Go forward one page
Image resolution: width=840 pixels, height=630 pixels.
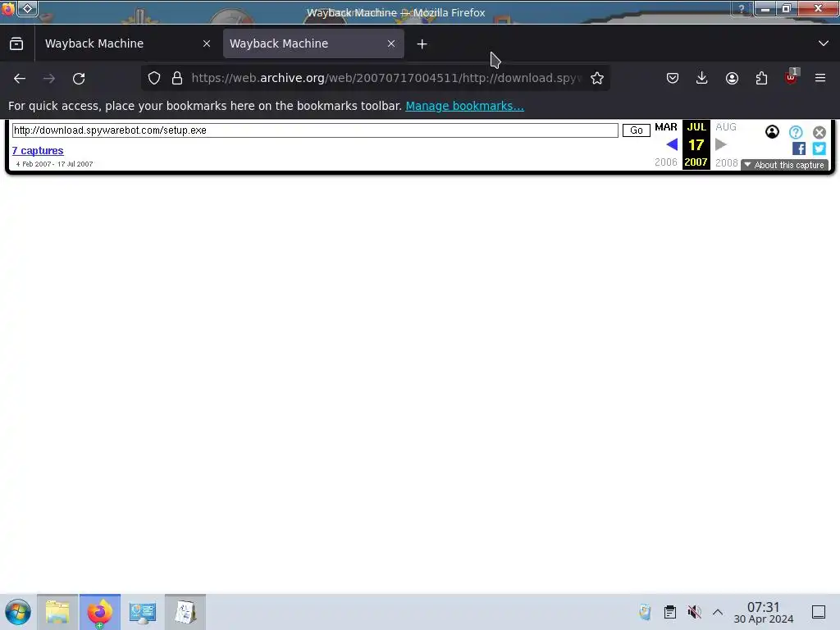[49, 78]
